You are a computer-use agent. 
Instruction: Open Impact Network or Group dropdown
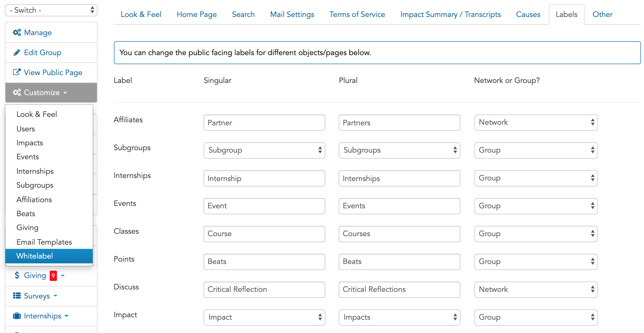[536, 317]
